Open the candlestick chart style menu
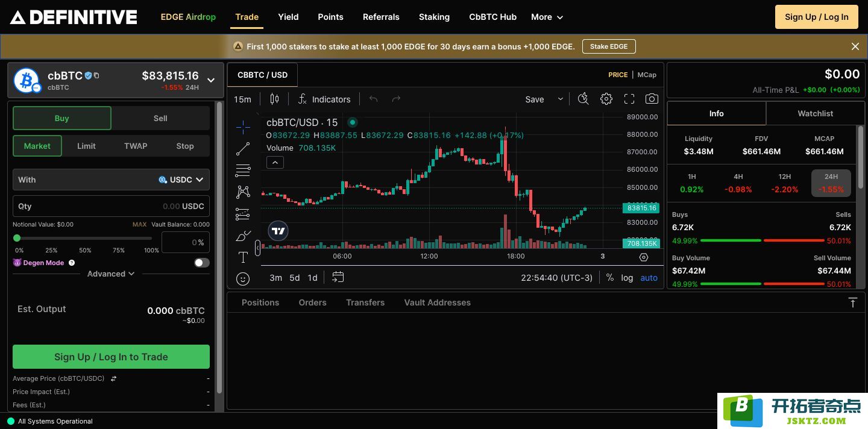 (274, 99)
